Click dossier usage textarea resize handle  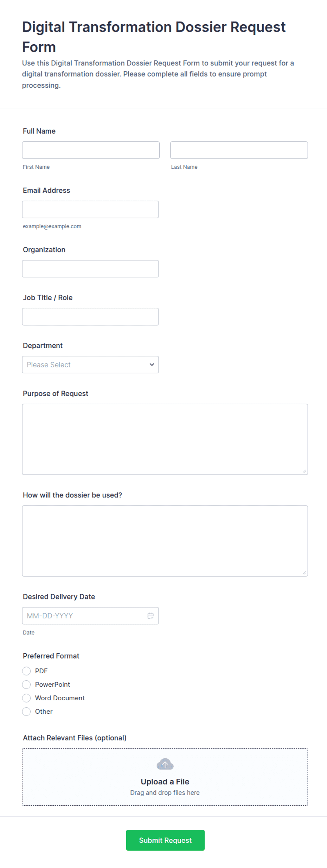304,573
